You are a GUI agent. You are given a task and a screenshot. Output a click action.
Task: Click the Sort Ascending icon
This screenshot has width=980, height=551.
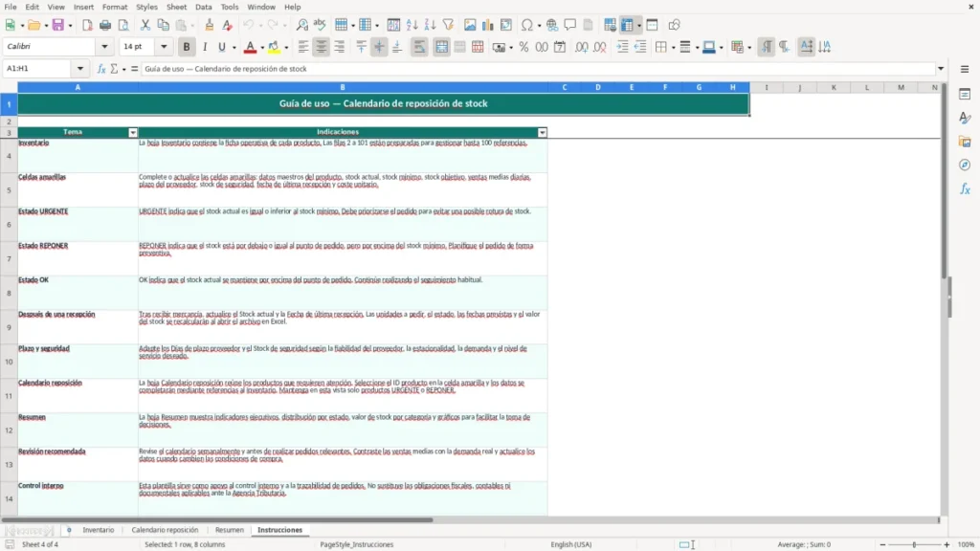coord(412,25)
